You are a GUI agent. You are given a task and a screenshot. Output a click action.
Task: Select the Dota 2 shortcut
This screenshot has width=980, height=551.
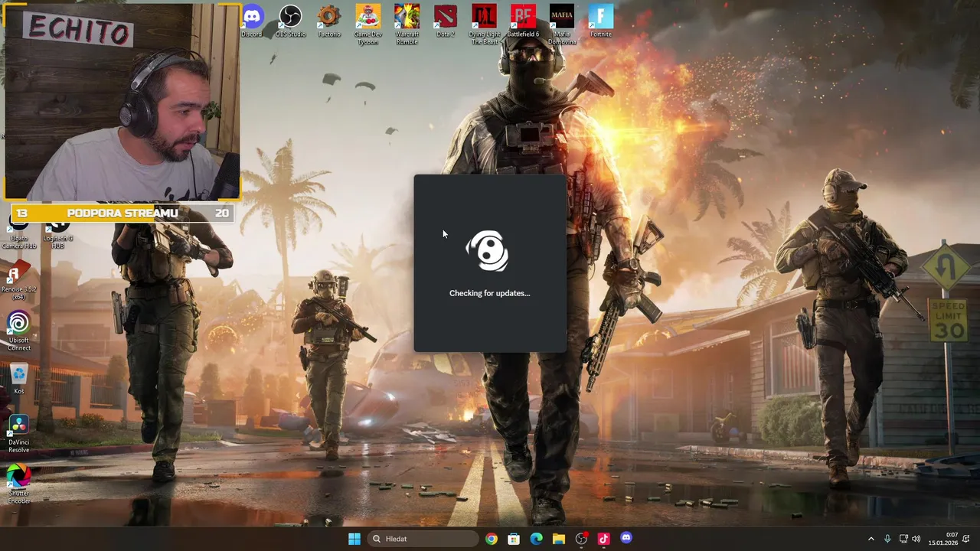[446, 21]
